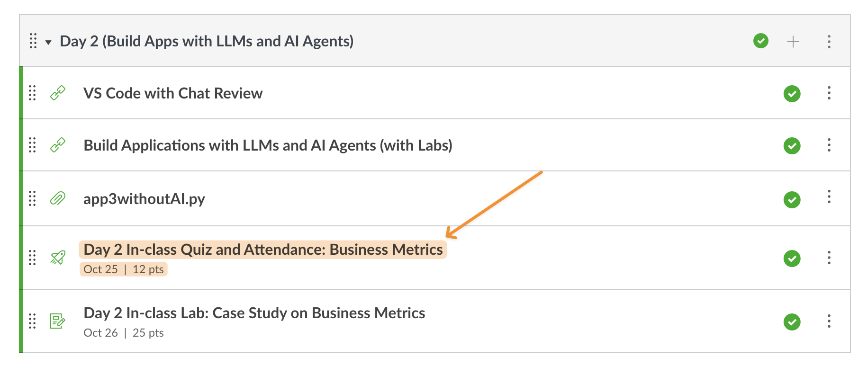Open the VS Code with Chat Review link
Screen dimensions: 868x375
point(173,93)
